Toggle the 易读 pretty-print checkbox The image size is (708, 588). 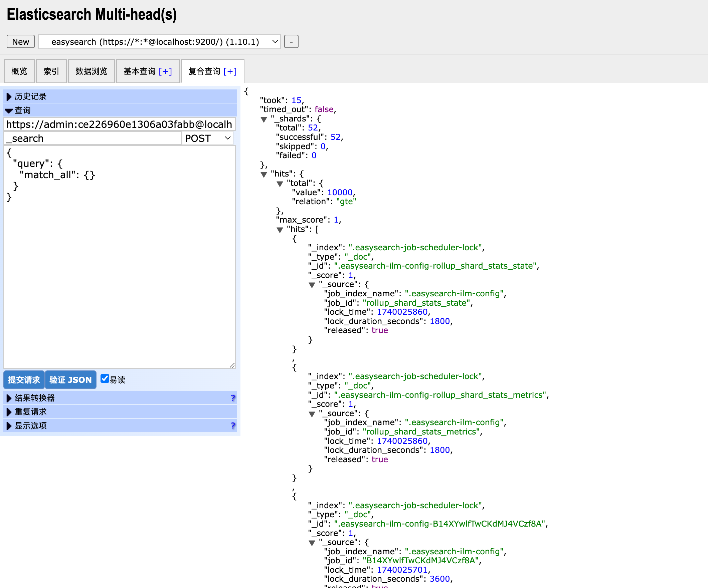[105, 379]
